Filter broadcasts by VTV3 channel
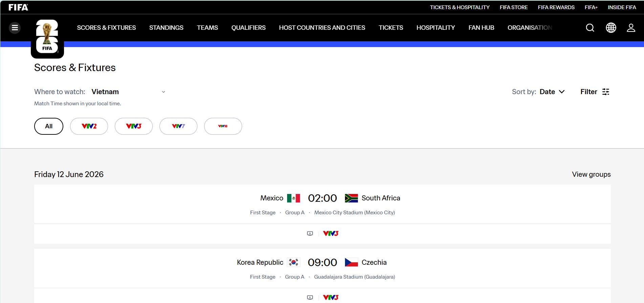Image resolution: width=644 pixels, height=303 pixels. point(134,126)
